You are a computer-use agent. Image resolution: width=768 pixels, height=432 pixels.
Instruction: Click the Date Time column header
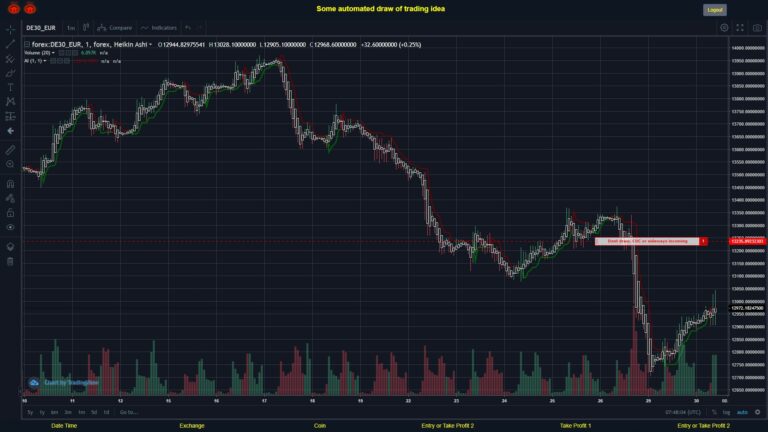(64, 426)
